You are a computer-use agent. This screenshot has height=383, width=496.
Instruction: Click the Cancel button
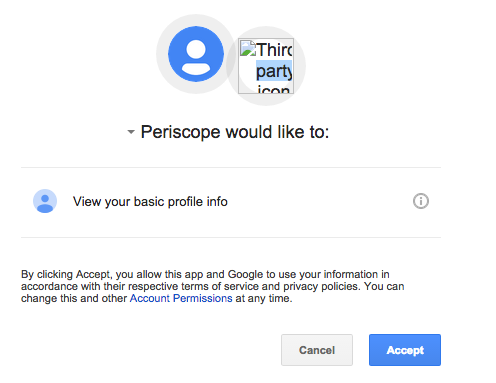[317, 350]
